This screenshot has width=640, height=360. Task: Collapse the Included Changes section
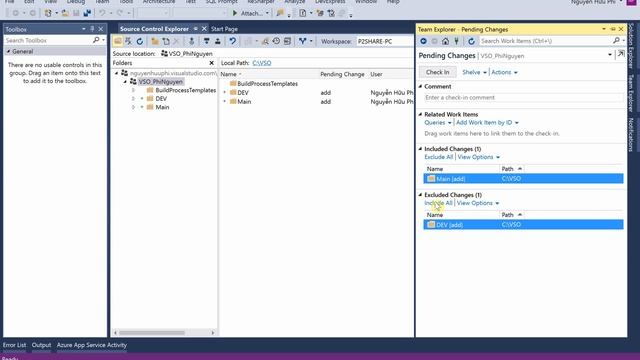420,149
